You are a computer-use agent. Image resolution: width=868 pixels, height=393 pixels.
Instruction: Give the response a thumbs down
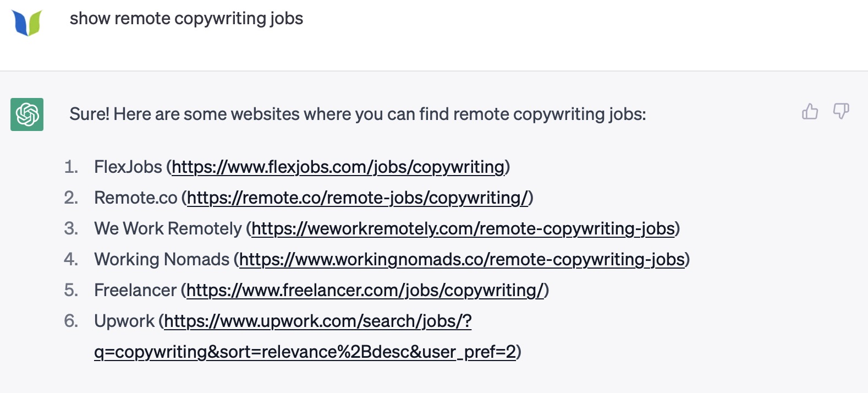(x=841, y=112)
